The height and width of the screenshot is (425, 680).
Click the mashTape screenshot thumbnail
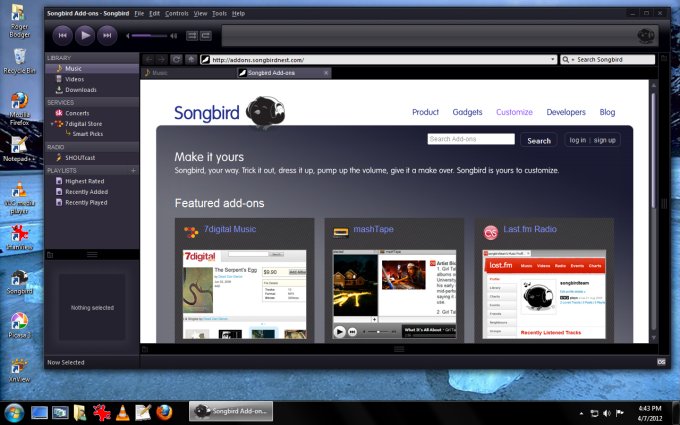(x=394, y=294)
